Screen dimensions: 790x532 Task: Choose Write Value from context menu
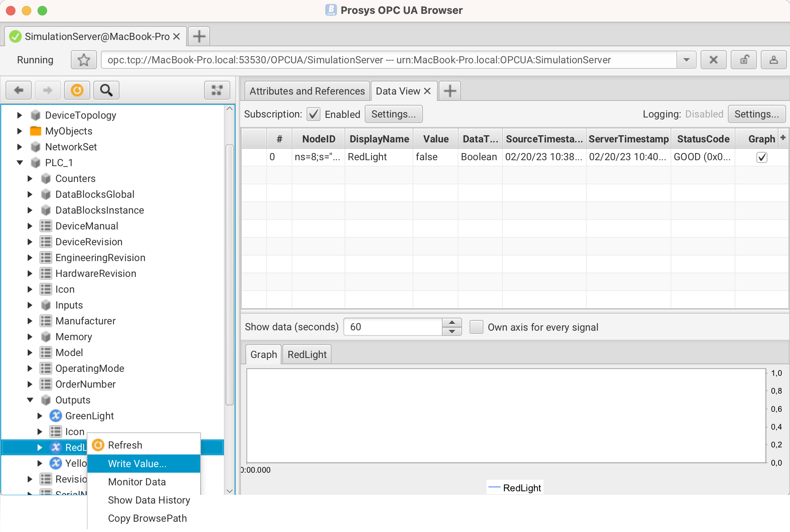click(x=137, y=464)
